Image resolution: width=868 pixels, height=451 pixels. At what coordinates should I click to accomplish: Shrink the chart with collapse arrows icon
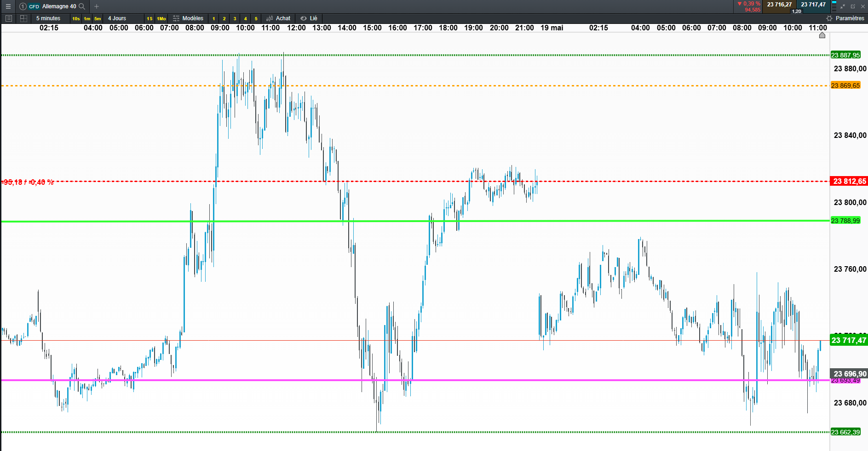click(843, 6)
